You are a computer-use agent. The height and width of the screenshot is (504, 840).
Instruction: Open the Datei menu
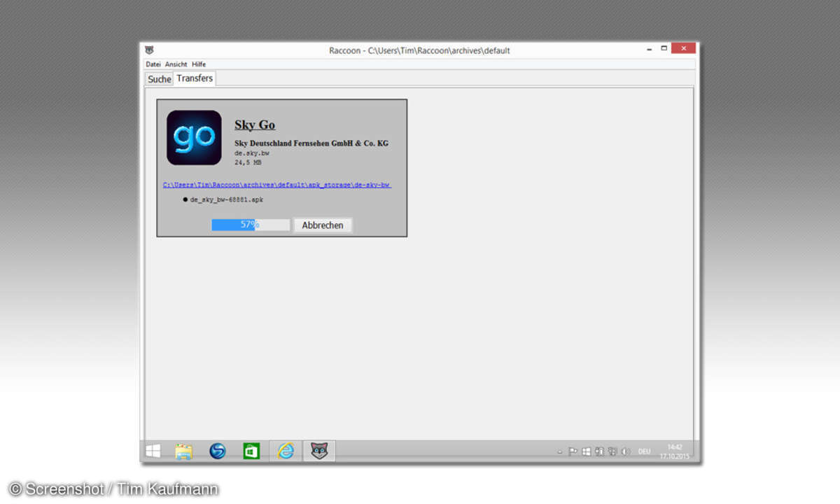(153, 64)
